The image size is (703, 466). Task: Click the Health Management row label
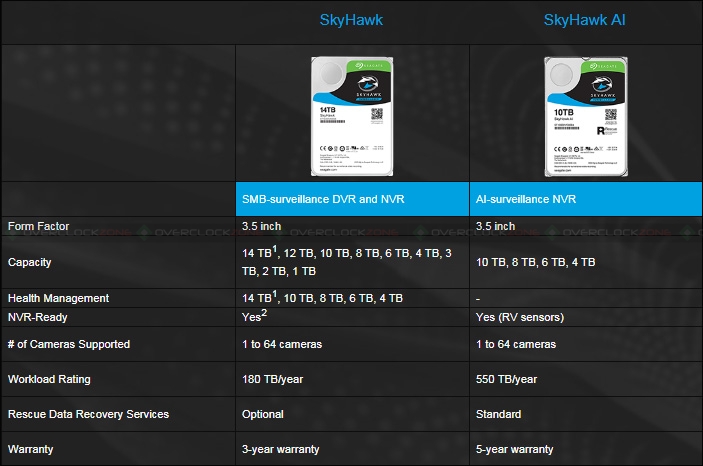coord(58,298)
